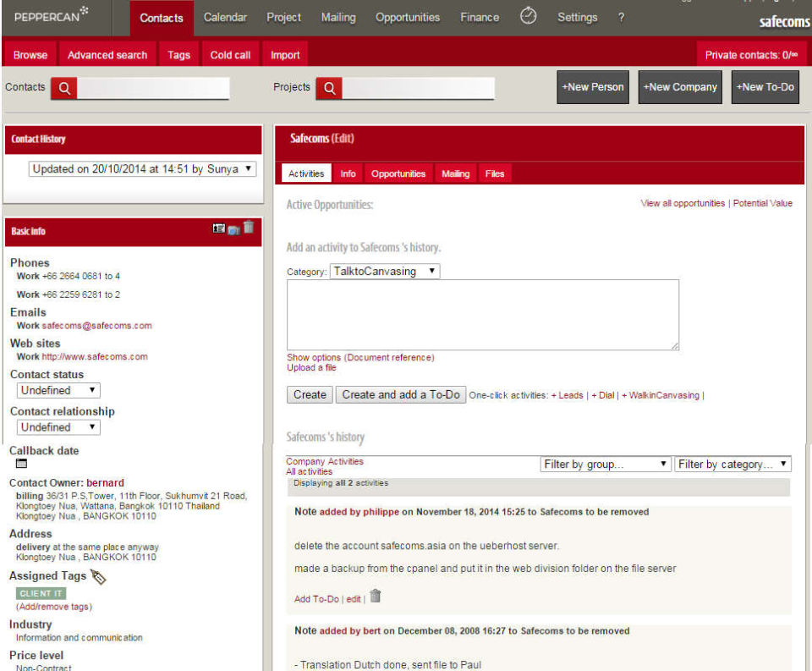Open the Project menu
This screenshot has width=812, height=671.
(x=284, y=18)
